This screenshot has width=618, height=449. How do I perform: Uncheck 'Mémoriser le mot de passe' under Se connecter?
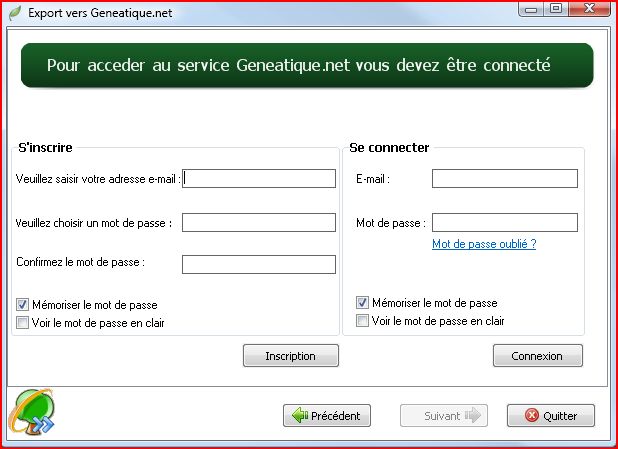(x=362, y=302)
